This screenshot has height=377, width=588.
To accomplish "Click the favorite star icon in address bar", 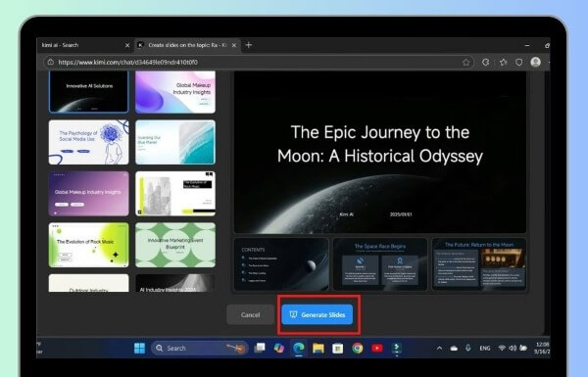I will 465,63.
